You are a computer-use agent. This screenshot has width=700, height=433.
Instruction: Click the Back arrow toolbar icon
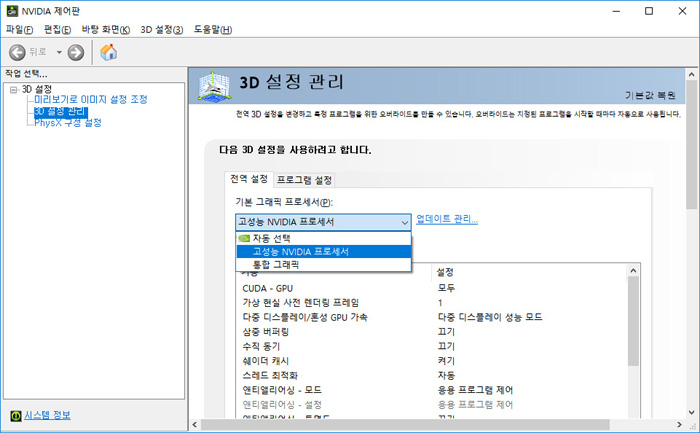[17, 53]
